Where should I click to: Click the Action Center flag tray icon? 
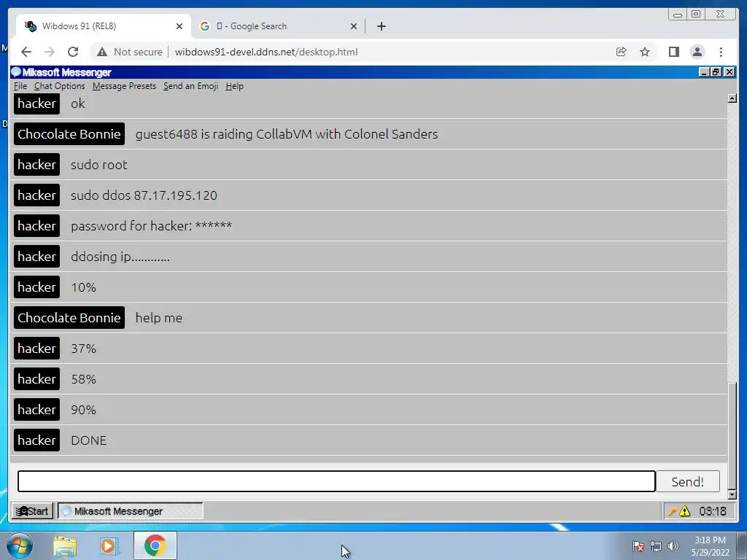click(x=638, y=546)
